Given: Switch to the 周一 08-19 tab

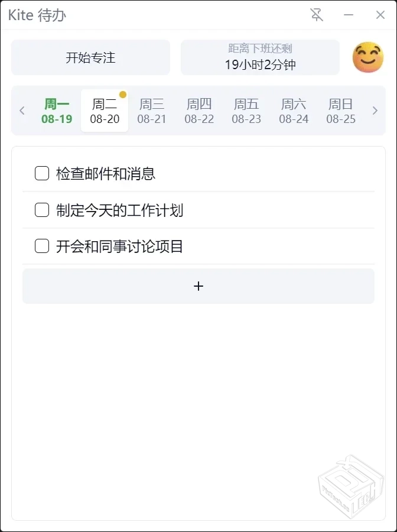Looking at the screenshot, I should [x=57, y=111].
